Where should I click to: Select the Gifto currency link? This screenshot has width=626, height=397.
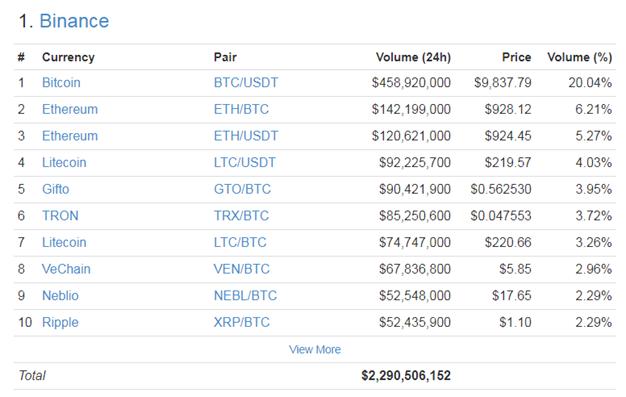[55, 189]
